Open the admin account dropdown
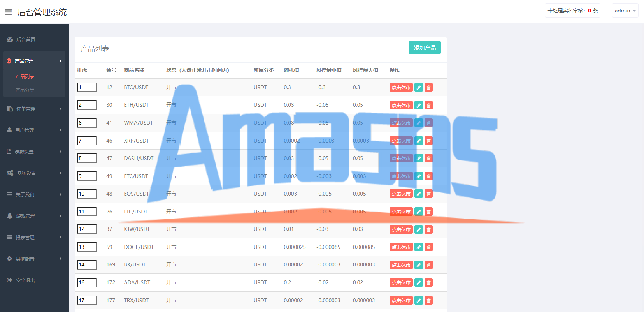The image size is (644, 312). [x=625, y=11]
